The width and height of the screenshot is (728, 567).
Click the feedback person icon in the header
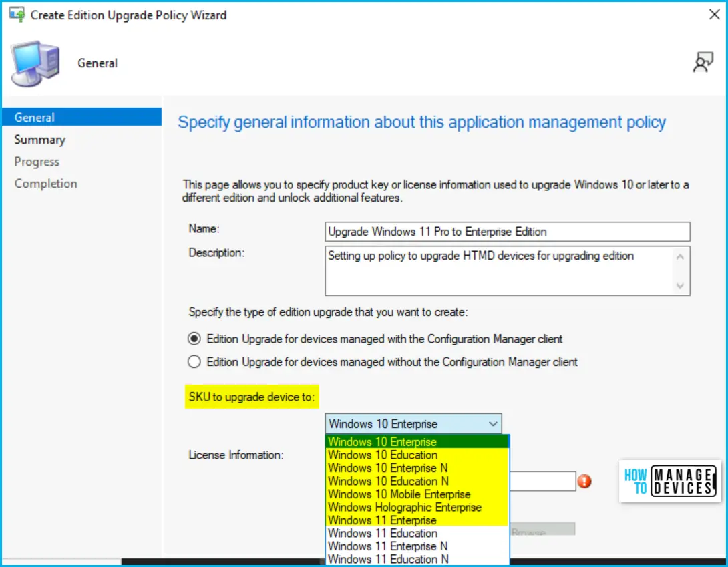coord(703,62)
